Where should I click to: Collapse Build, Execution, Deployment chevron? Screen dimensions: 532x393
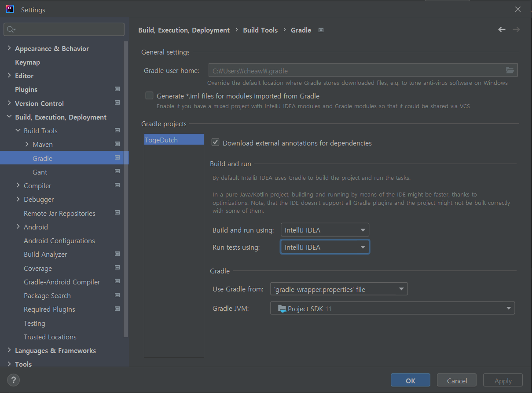(x=9, y=117)
